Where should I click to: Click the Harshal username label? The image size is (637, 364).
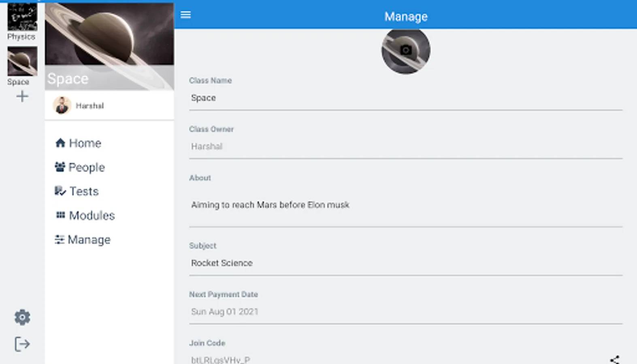click(x=90, y=106)
